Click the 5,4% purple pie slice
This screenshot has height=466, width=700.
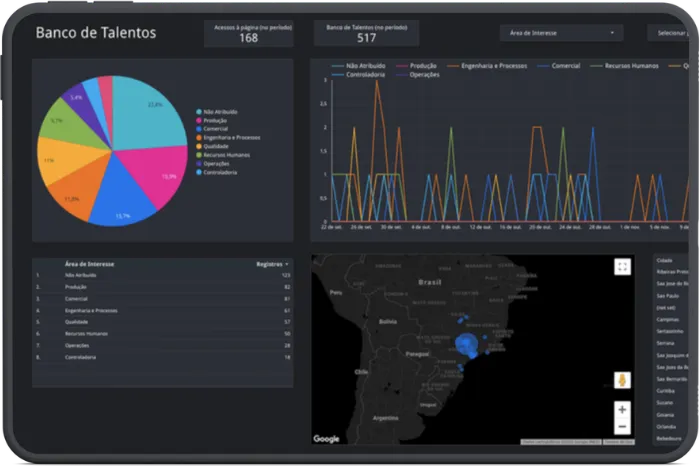point(85,107)
